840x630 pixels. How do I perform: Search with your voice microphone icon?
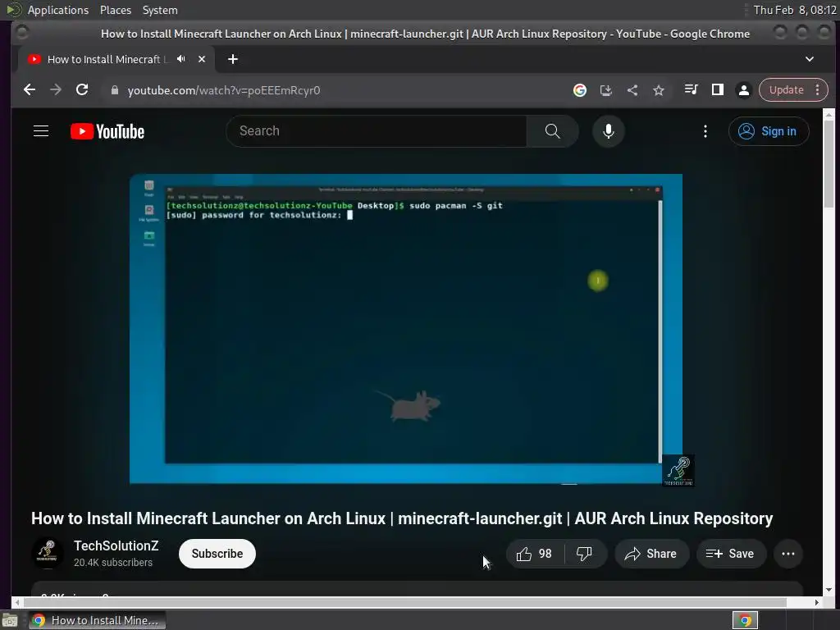608,131
